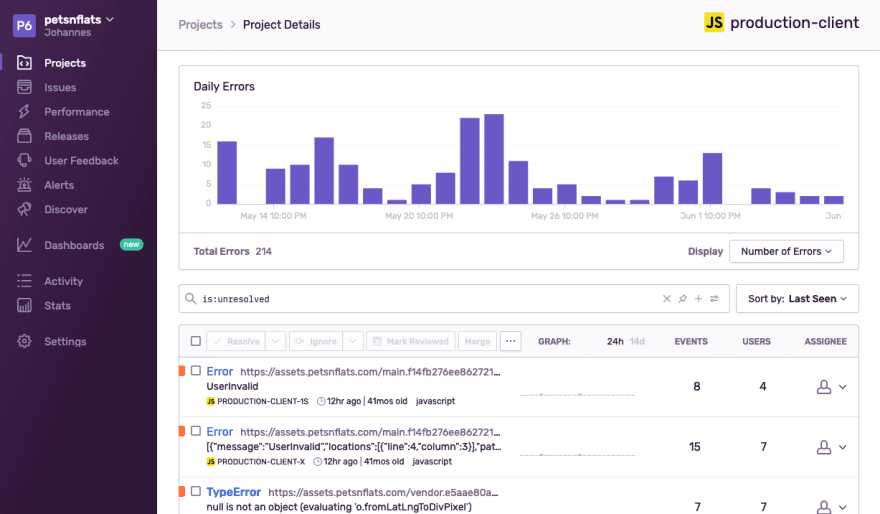Open Projects in the sidebar
This screenshot has width=880, height=514.
(x=65, y=63)
